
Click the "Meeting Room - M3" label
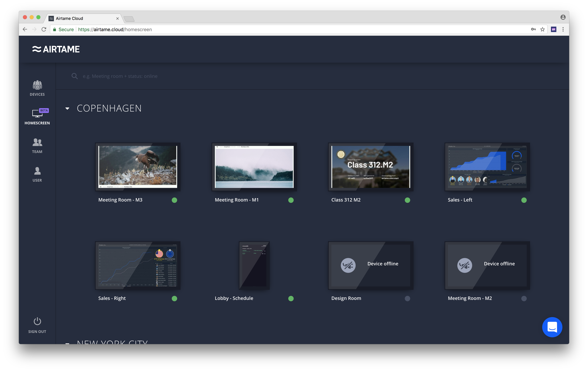[120, 200]
